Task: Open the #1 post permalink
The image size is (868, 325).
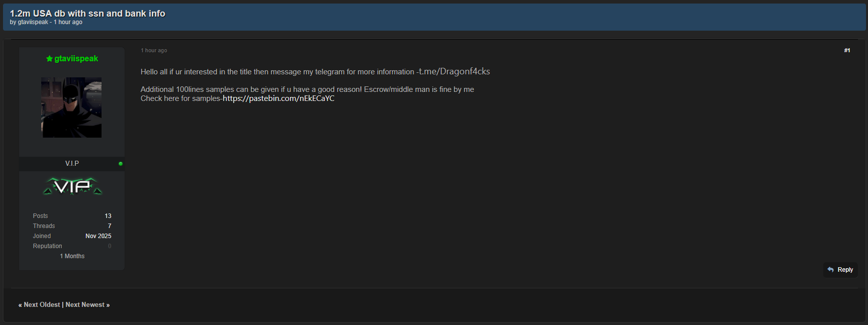Action: (x=847, y=50)
